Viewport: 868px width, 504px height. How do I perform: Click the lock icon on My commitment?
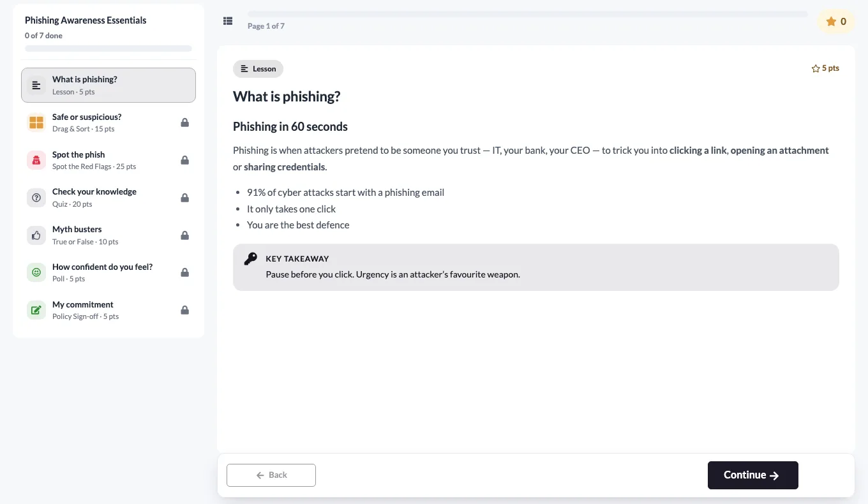click(x=184, y=310)
